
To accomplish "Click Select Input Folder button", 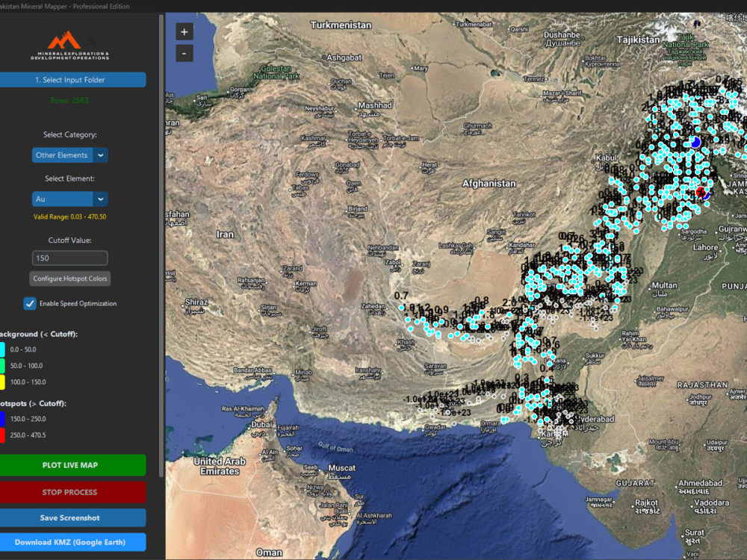I will click(70, 80).
